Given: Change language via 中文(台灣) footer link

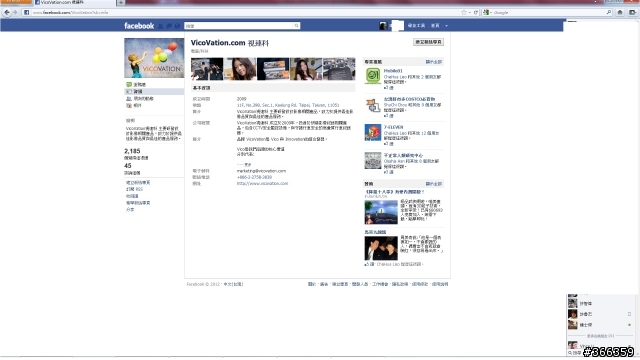Looking at the screenshot, I should (233, 284).
